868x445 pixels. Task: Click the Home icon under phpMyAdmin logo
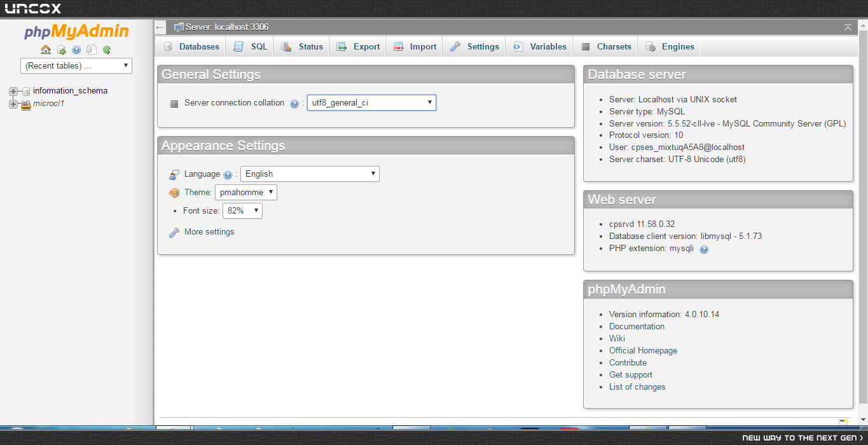[46, 50]
